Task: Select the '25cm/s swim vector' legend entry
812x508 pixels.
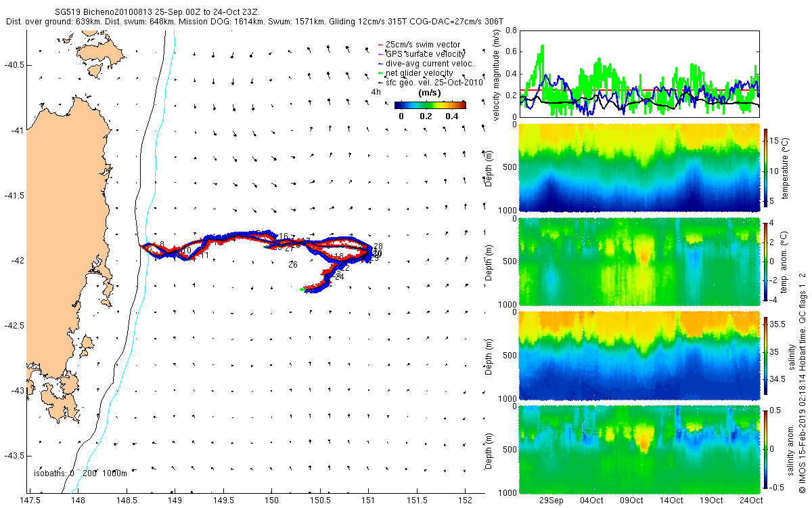Action: coord(423,45)
